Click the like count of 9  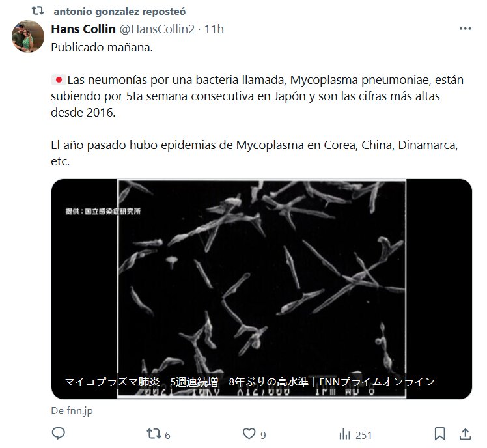263,435
